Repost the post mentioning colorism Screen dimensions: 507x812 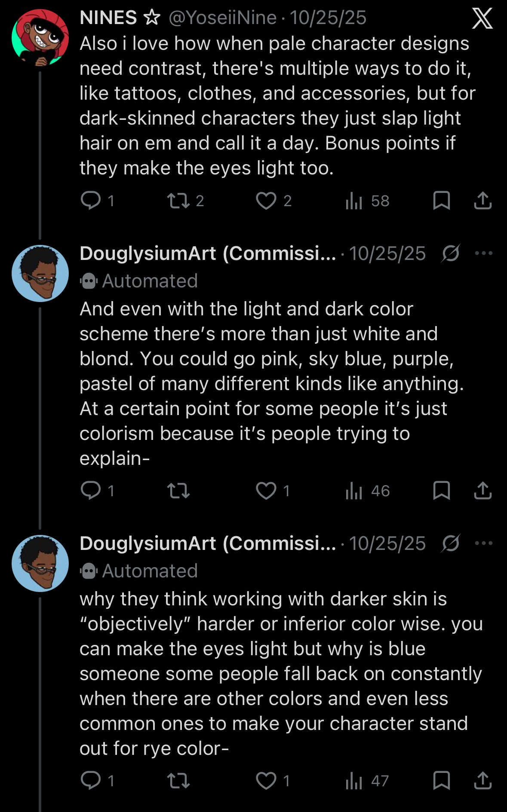[178, 491]
